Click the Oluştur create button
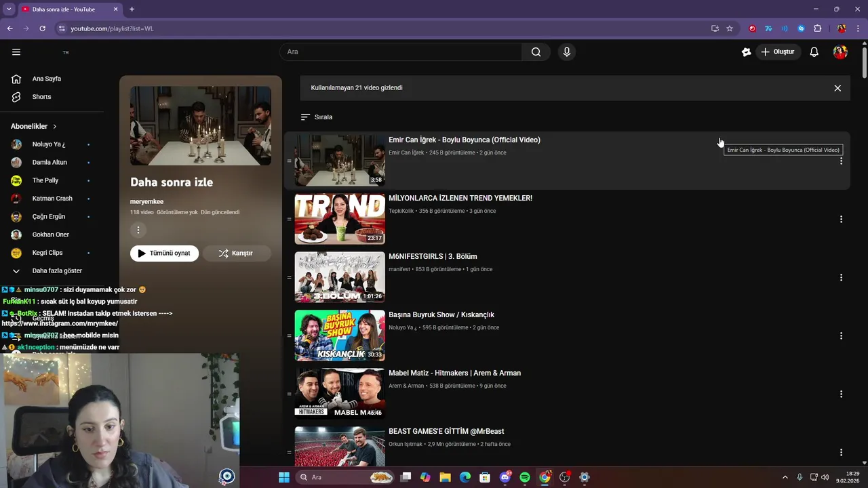 point(778,52)
